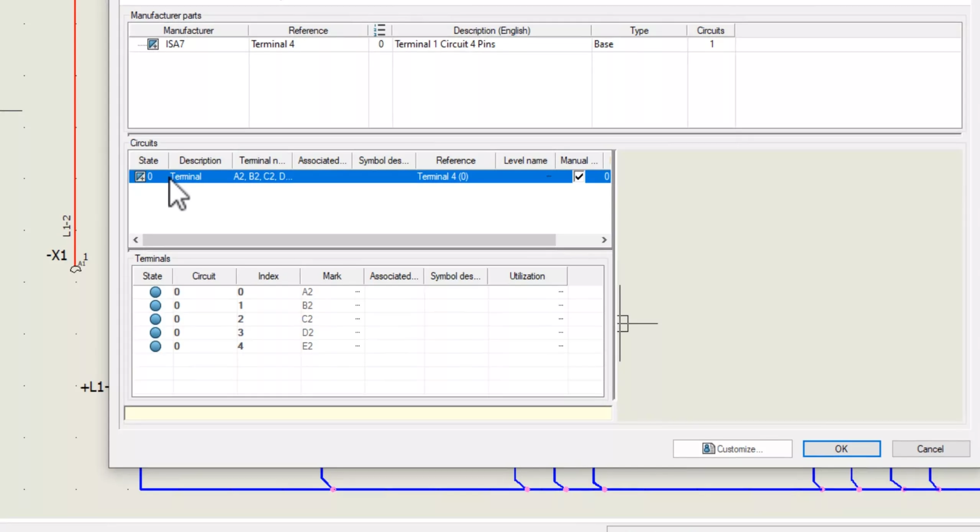Image resolution: width=980 pixels, height=532 pixels.
Task: Click the Associated... column header in Circuits
Action: pyautogui.click(x=322, y=160)
